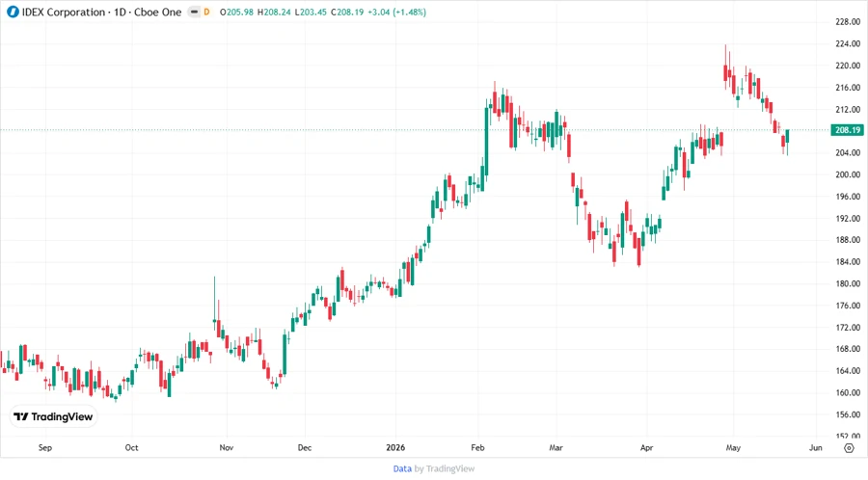Click the orange D delayed-data indicator
The image size is (868, 480).
tap(206, 13)
